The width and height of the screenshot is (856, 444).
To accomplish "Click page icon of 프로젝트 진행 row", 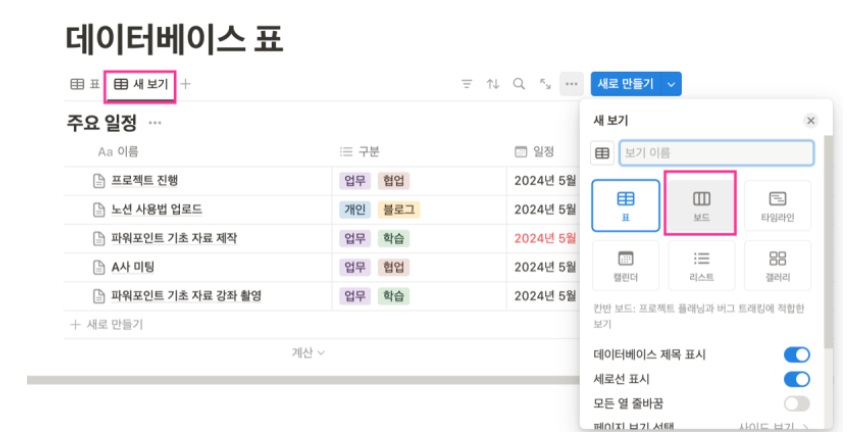I will (x=99, y=181).
